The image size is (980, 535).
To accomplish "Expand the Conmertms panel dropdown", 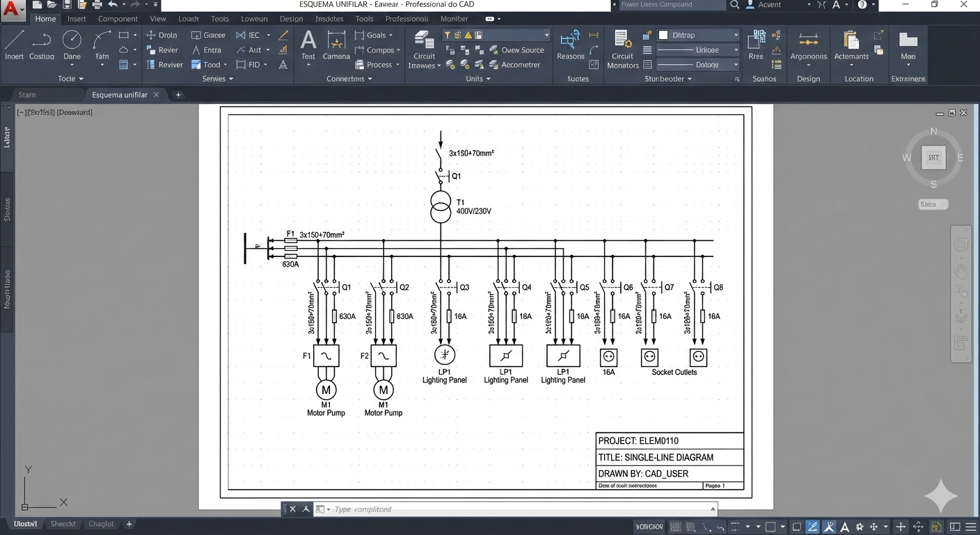I will pyautogui.click(x=349, y=79).
